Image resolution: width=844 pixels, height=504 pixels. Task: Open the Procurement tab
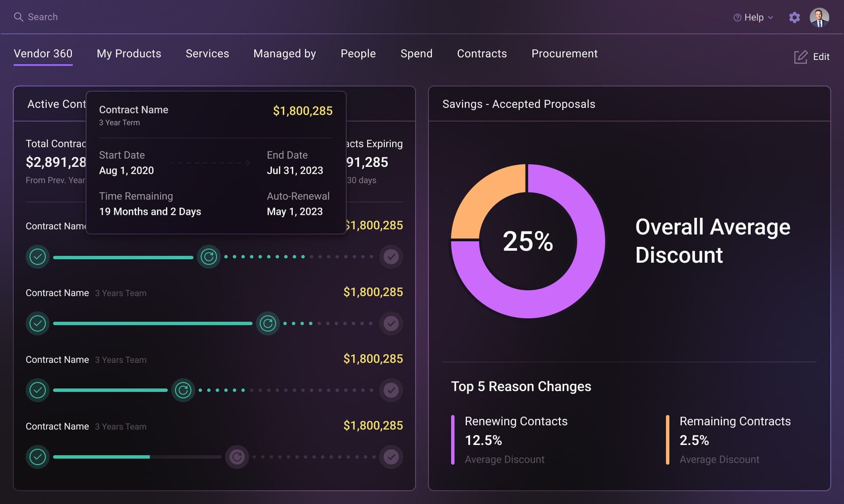point(564,53)
